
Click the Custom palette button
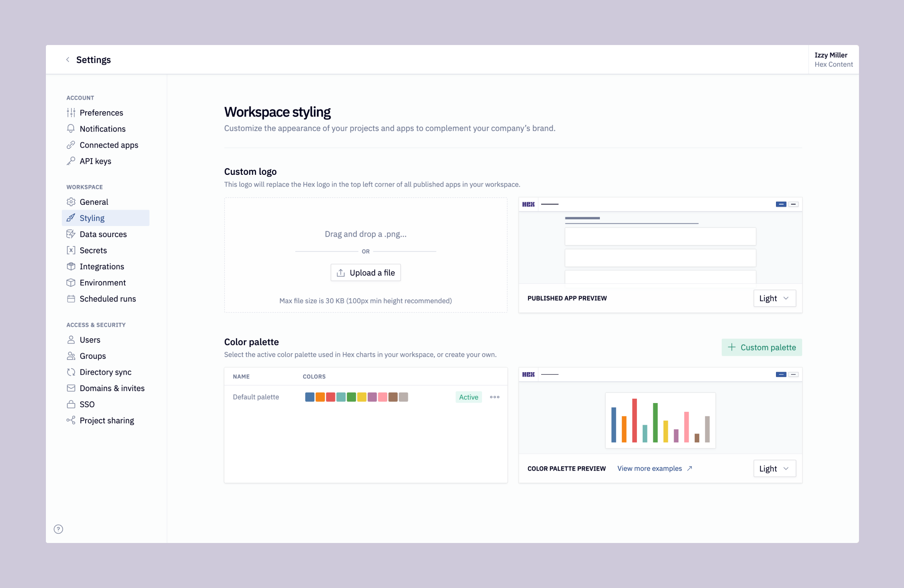[761, 347]
